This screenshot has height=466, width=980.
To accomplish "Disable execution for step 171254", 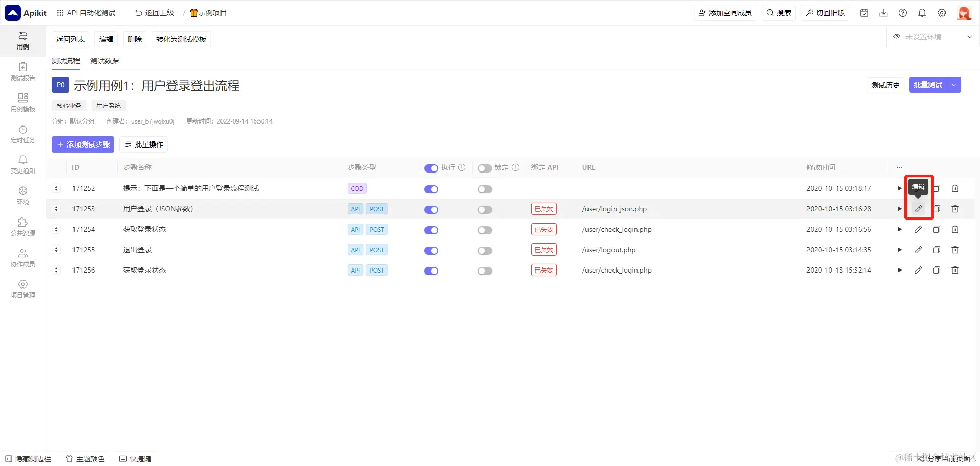I will 431,230.
